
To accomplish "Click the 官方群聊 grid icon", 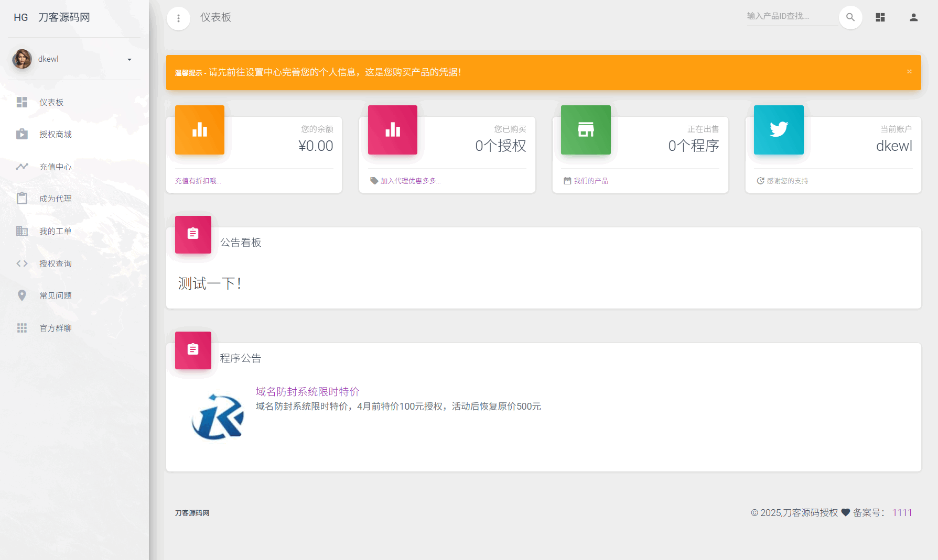I will 22,327.
